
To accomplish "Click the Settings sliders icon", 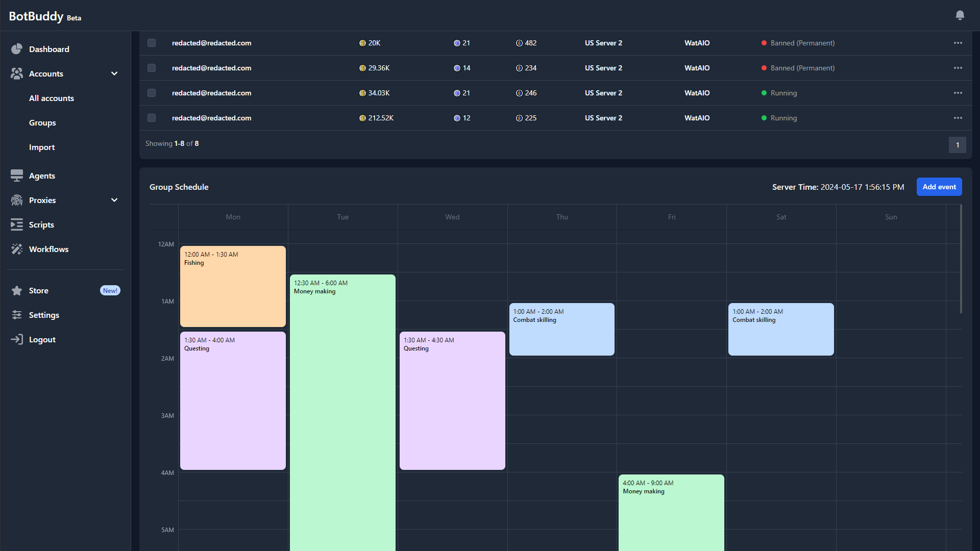I will pos(16,315).
